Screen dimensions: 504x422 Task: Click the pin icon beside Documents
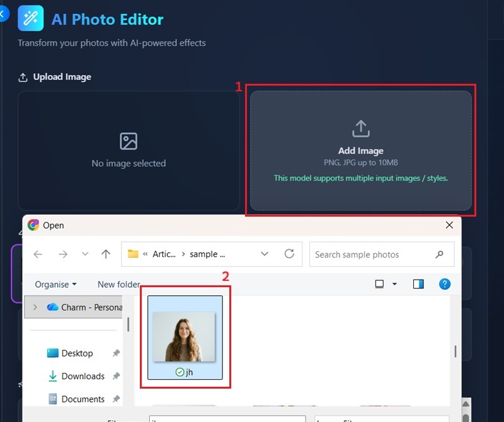point(116,399)
